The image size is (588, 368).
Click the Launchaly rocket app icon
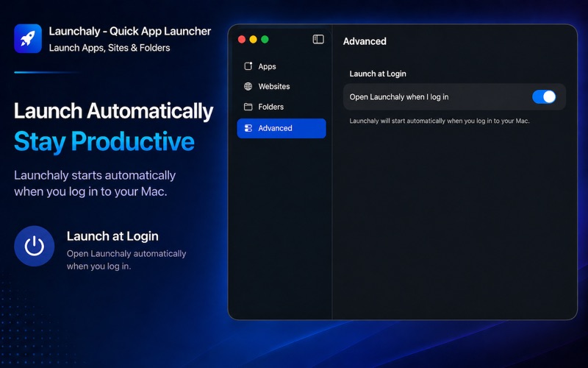(x=28, y=39)
